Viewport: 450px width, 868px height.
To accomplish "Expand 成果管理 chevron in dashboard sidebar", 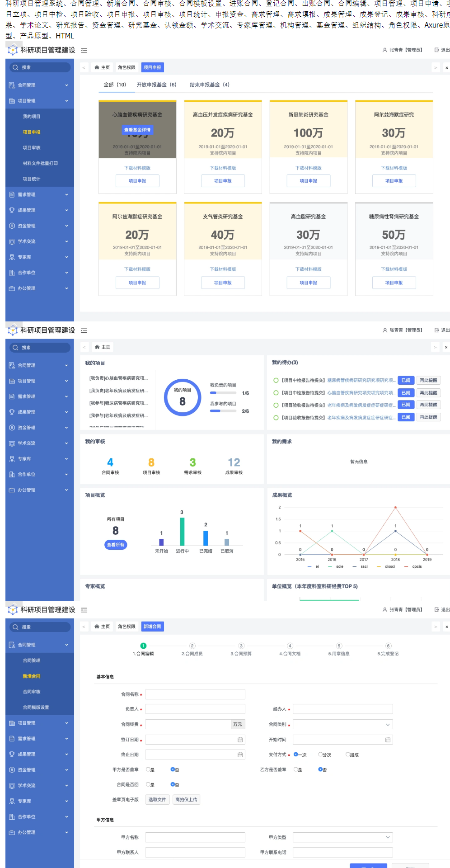I will 66,412.
